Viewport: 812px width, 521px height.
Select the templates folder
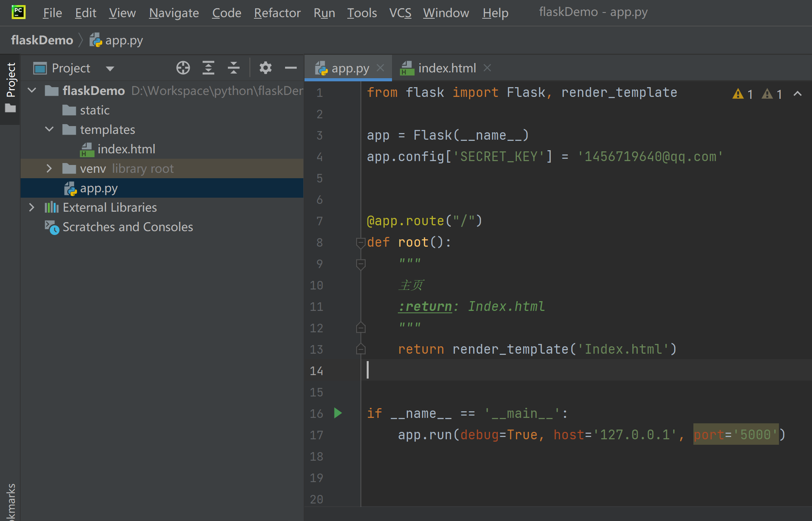[x=99, y=130]
